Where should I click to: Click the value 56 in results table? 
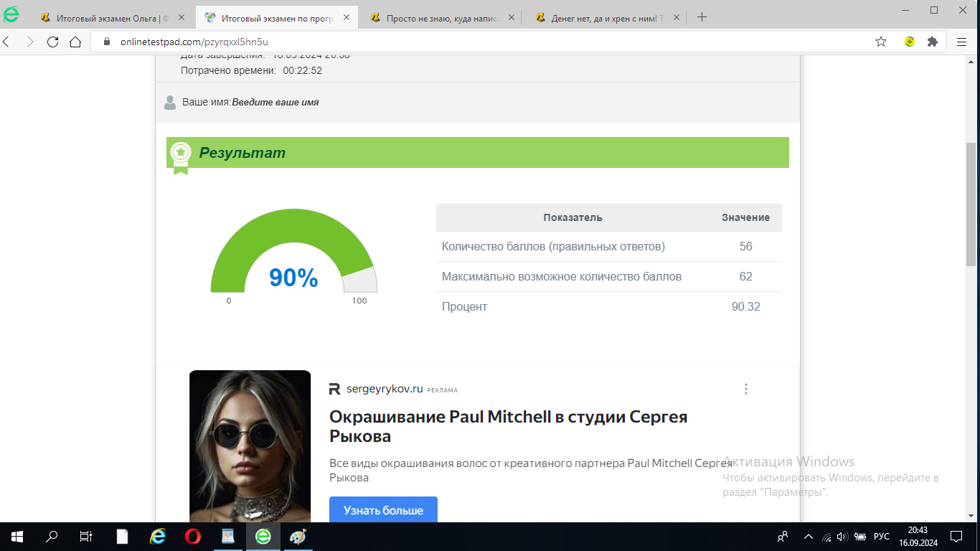point(746,246)
